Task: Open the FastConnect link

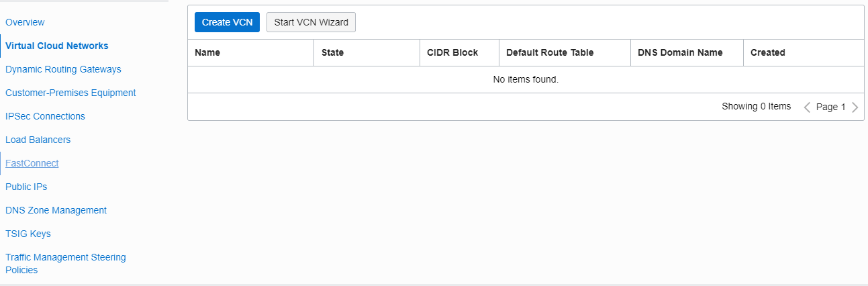Action: (32, 163)
